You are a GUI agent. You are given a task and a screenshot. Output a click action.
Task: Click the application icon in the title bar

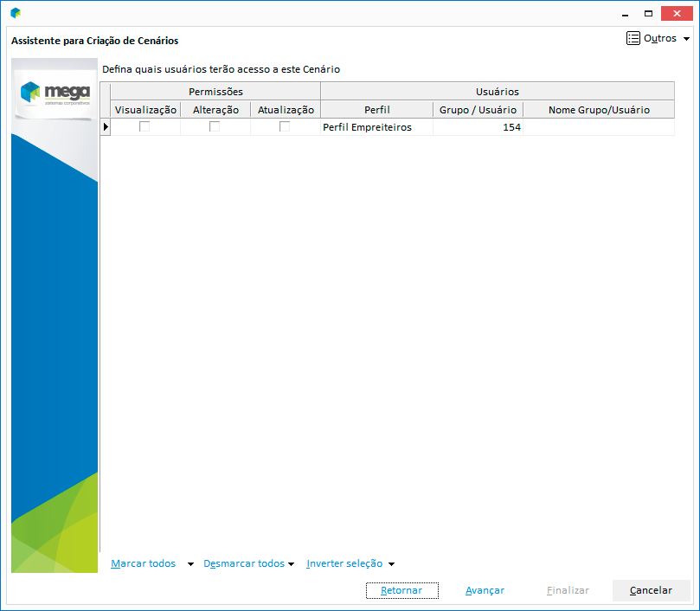pyautogui.click(x=16, y=13)
